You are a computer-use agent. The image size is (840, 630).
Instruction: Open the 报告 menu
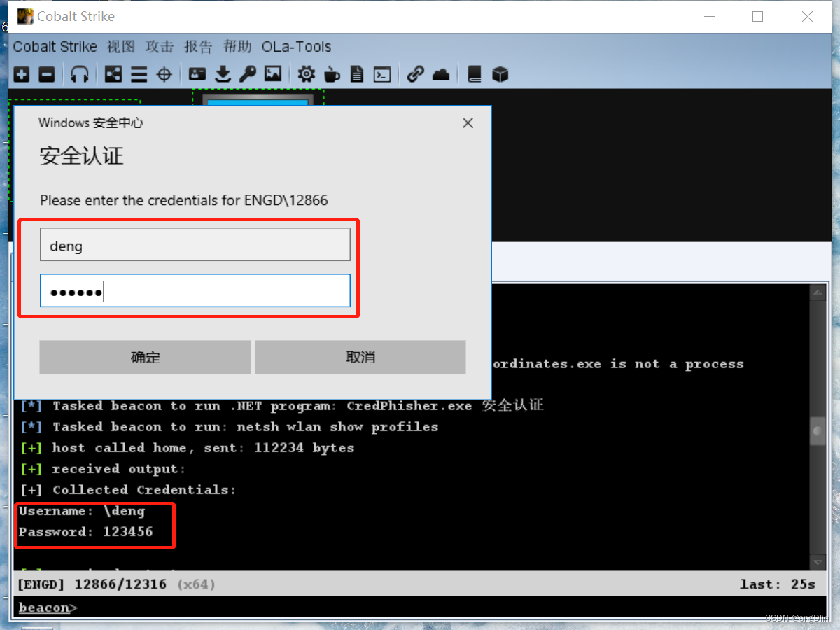point(198,47)
